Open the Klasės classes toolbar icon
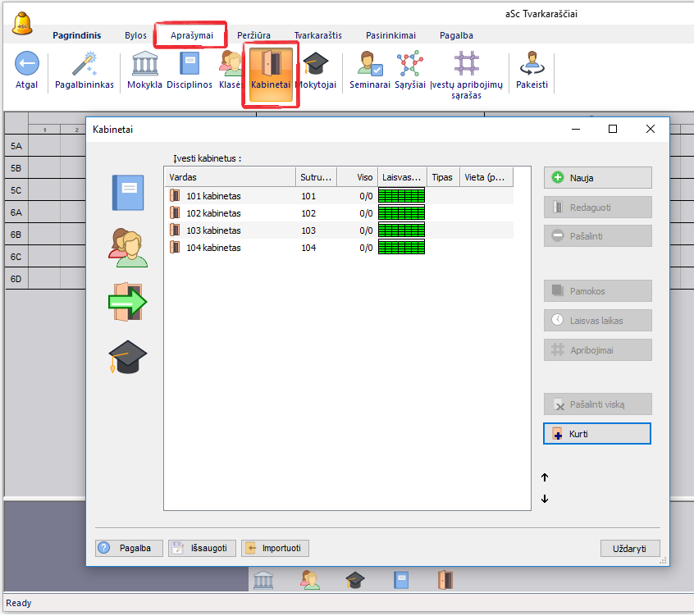This screenshot has height=616, width=694. point(231,71)
